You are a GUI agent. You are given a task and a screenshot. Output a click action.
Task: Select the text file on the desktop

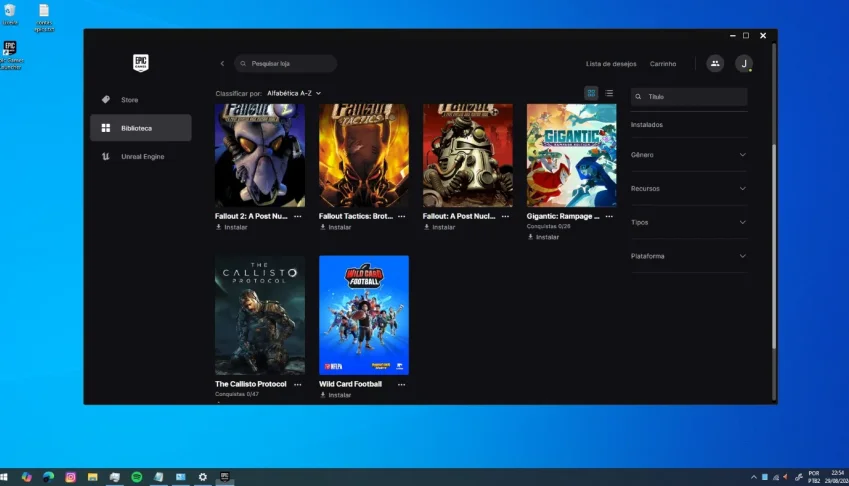click(44, 18)
